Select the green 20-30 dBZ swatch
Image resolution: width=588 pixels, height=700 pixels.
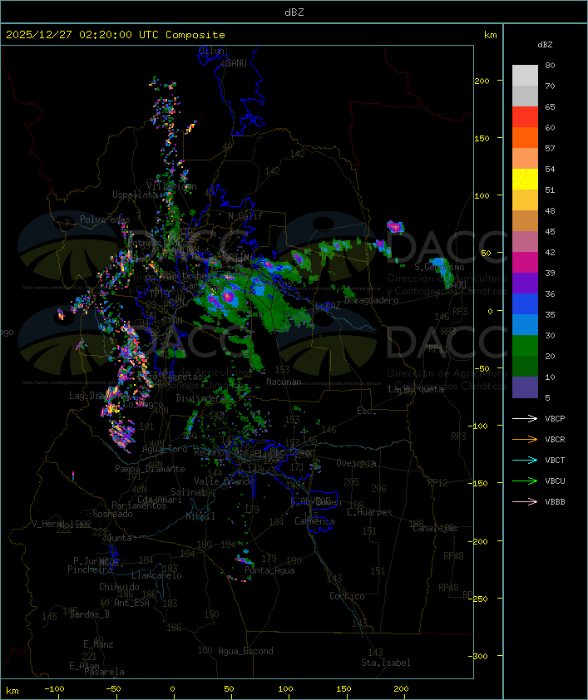(x=525, y=346)
